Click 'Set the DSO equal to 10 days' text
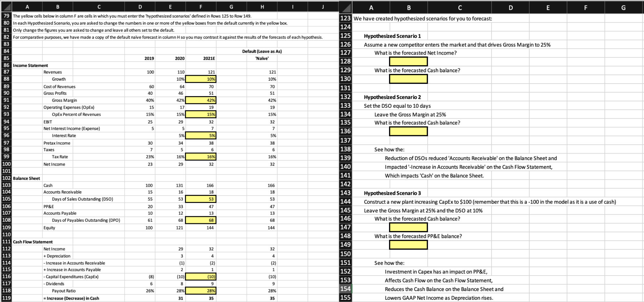 [397, 106]
